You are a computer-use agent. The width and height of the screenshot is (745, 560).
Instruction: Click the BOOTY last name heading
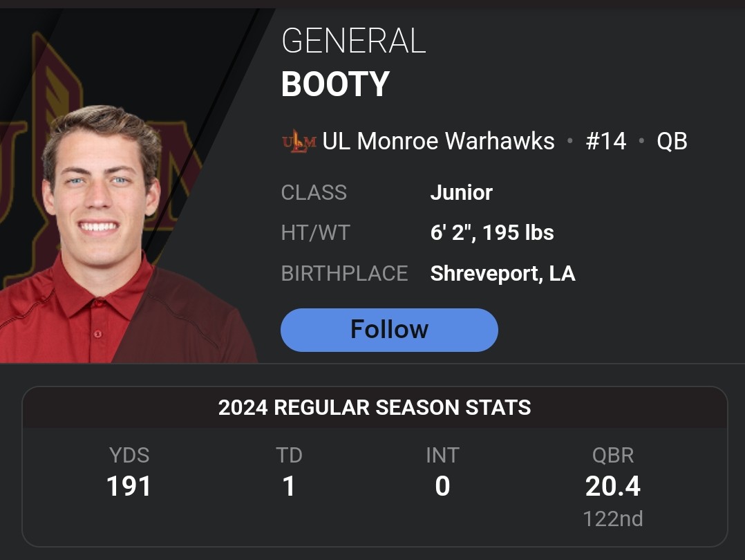tap(335, 84)
